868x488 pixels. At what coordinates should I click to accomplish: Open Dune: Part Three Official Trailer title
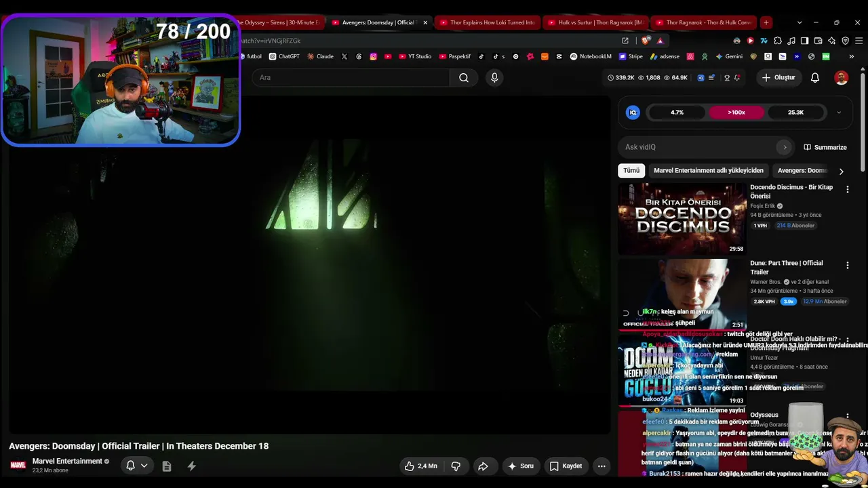[x=787, y=268]
